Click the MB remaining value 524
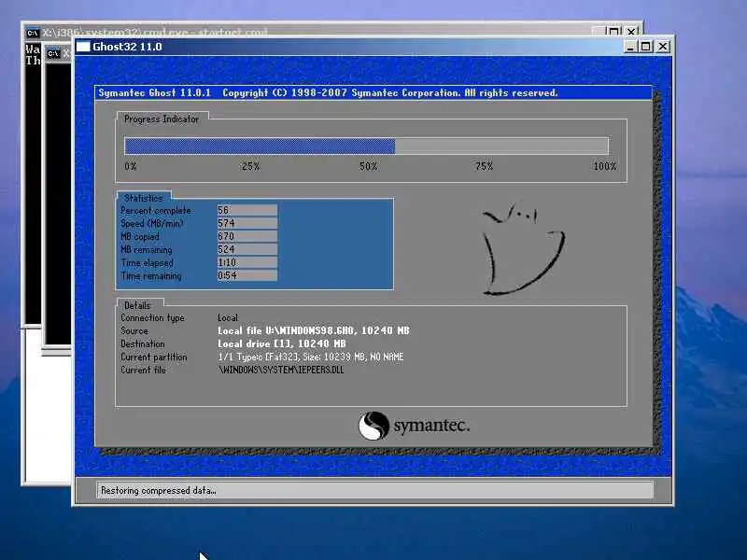Viewport: 747px width, 560px height. point(247,249)
